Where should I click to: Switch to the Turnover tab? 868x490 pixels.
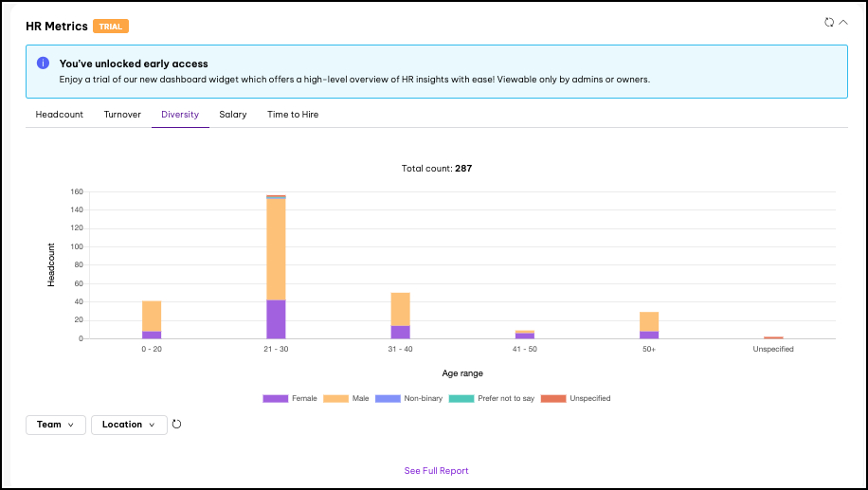tap(122, 115)
